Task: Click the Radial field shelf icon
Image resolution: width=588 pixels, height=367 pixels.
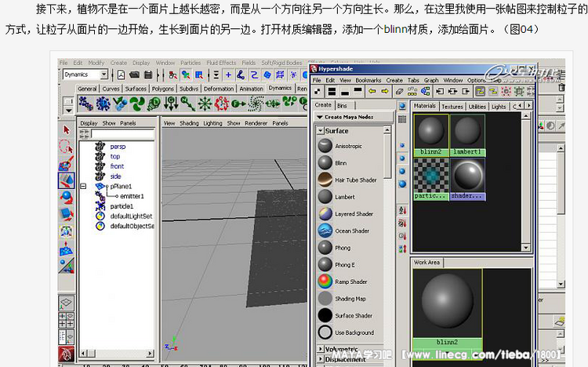Action: pos(205,104)
